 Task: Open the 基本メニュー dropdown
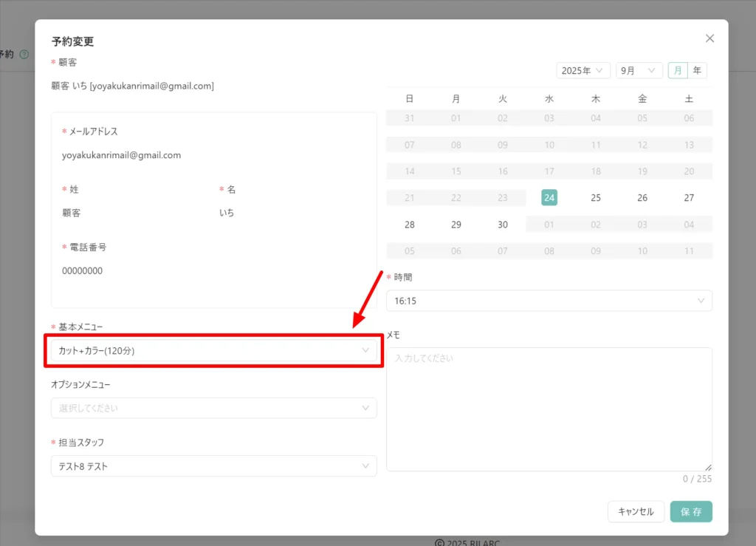point(213,350)
